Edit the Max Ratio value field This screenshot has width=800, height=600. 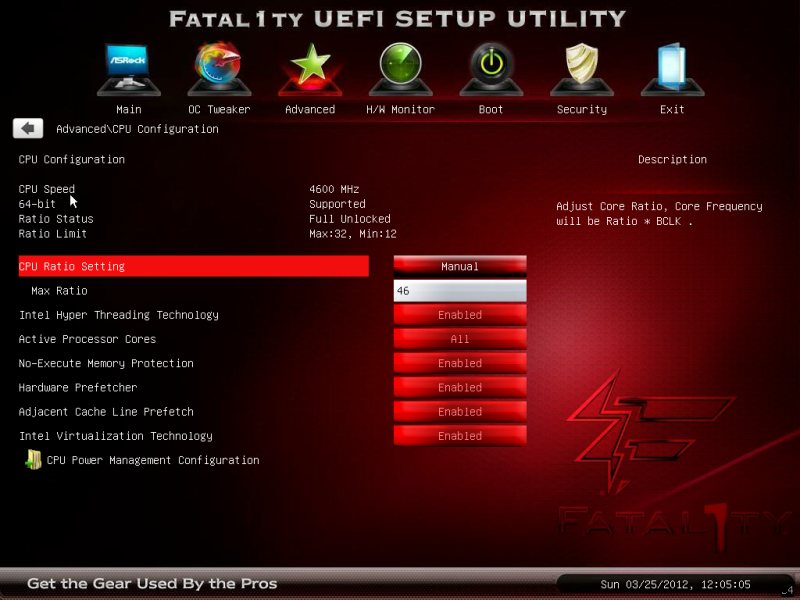coord(460,290)
